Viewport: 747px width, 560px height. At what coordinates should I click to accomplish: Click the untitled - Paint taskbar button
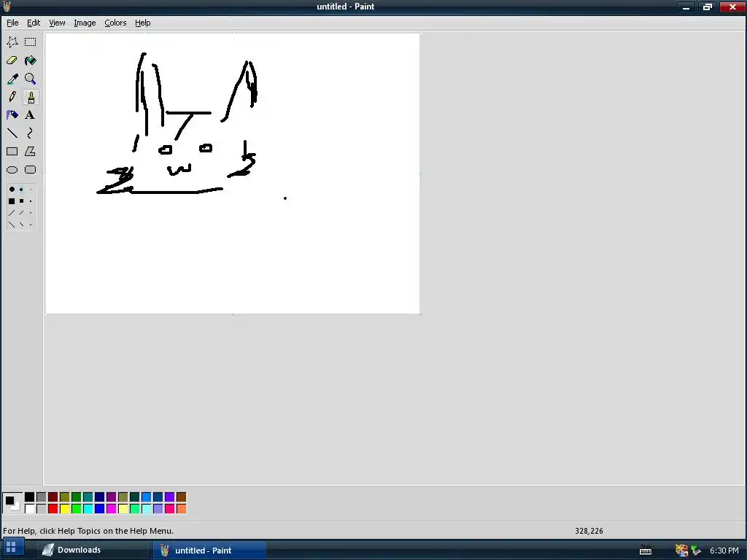[209, 550]
